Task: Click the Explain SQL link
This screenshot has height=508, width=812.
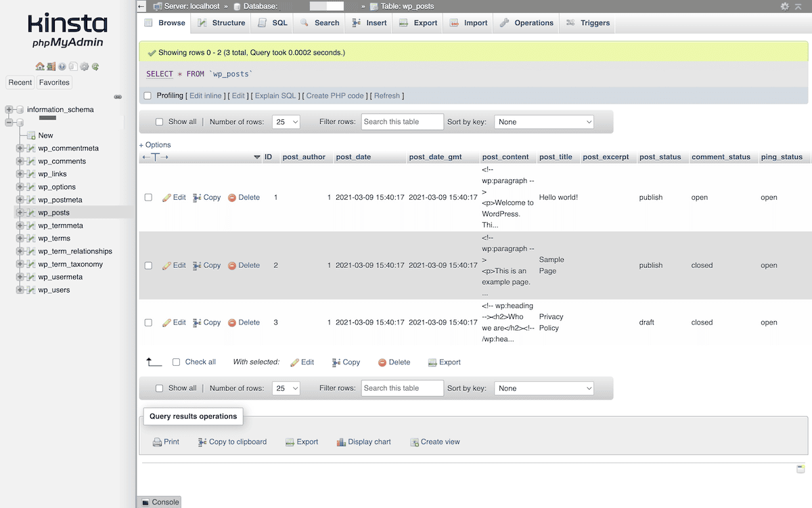Action: (275, 96)
